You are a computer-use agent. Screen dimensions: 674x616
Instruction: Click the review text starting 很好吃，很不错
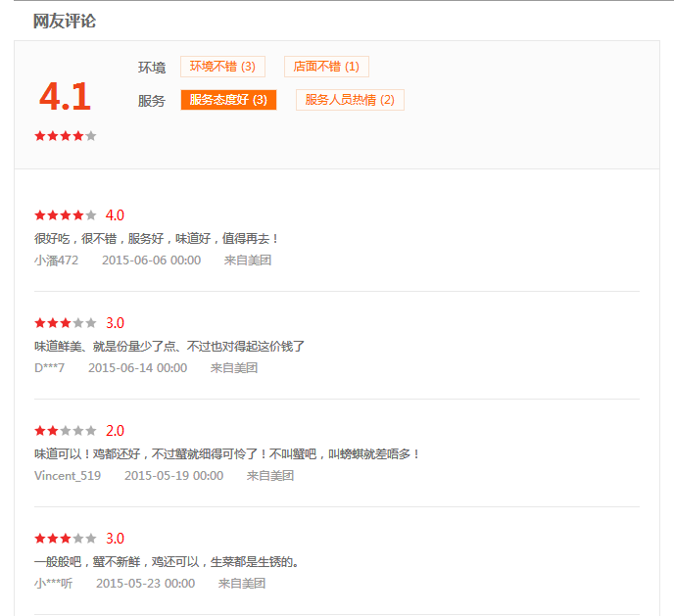click(x=157, y=238)
